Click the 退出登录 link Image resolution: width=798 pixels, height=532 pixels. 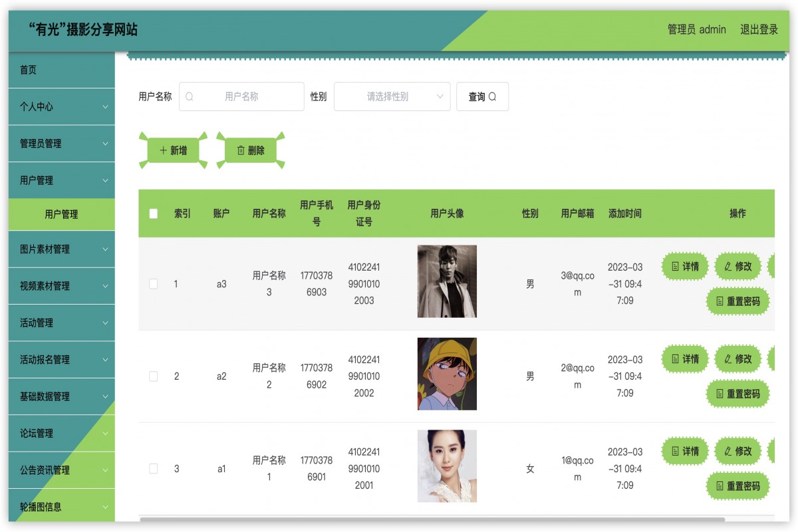759,29
